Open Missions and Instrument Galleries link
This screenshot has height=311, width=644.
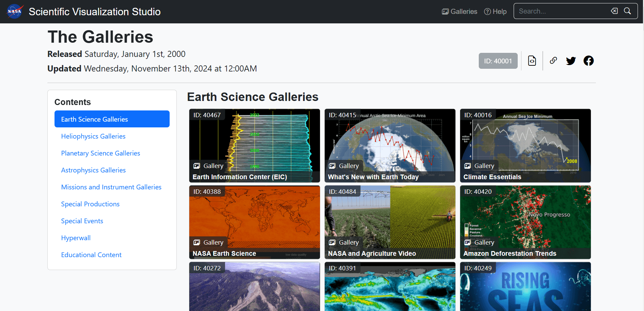click(x=111, y=187)
